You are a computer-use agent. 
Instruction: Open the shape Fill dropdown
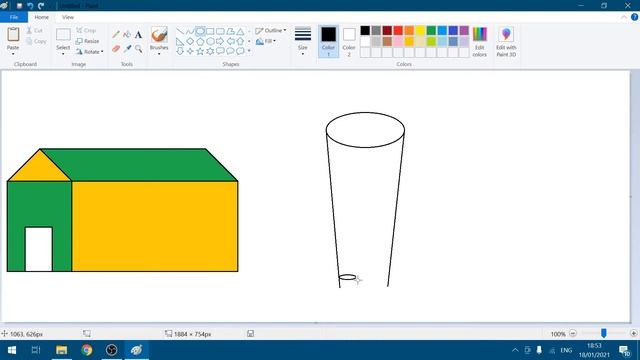[266, 41]
